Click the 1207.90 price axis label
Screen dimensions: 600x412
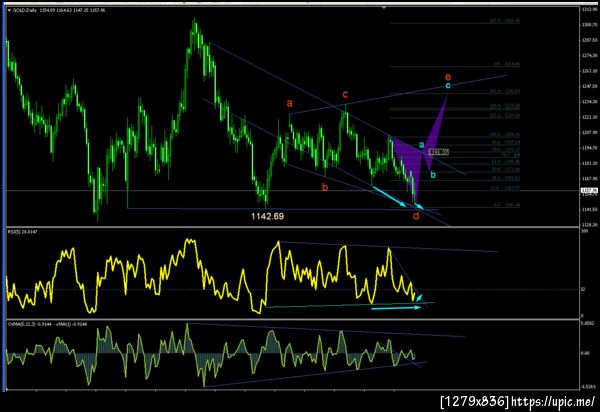[x=590, y=133]
